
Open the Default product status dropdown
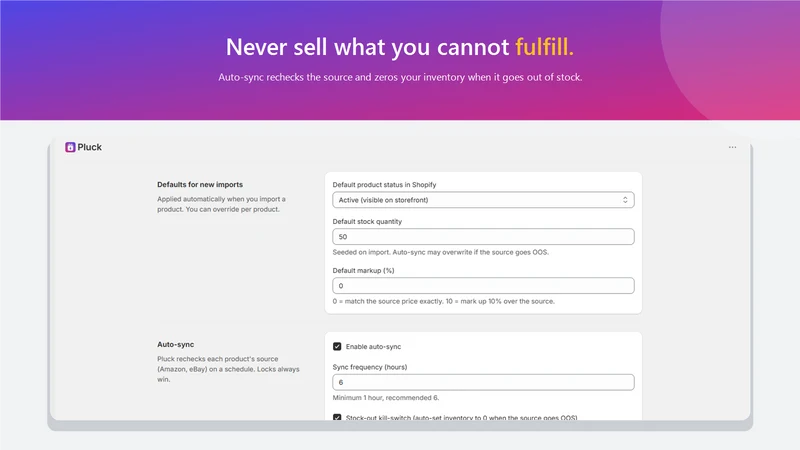pyautogui.click(x=483, y=200)
